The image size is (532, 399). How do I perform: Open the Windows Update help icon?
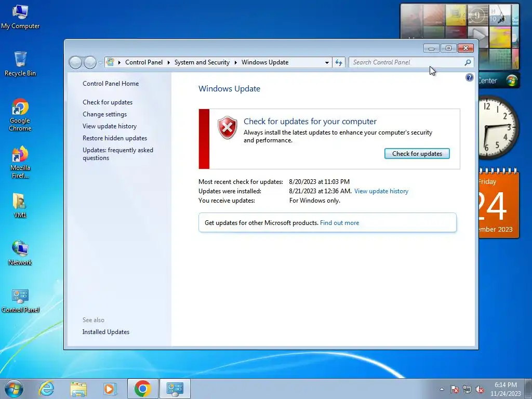pos(469,78)
